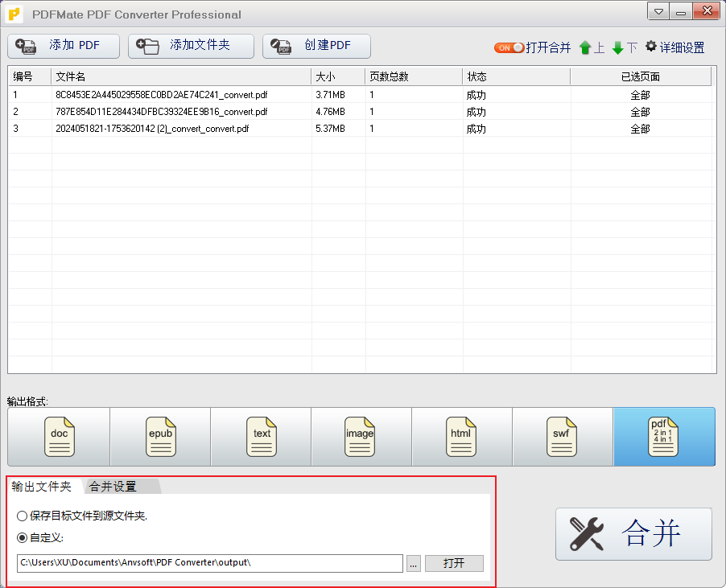Select file 2024051821-1753620142 (2)_convert_convert.pdf
Screen dimensions: 726x588
(x=152, y=129)
